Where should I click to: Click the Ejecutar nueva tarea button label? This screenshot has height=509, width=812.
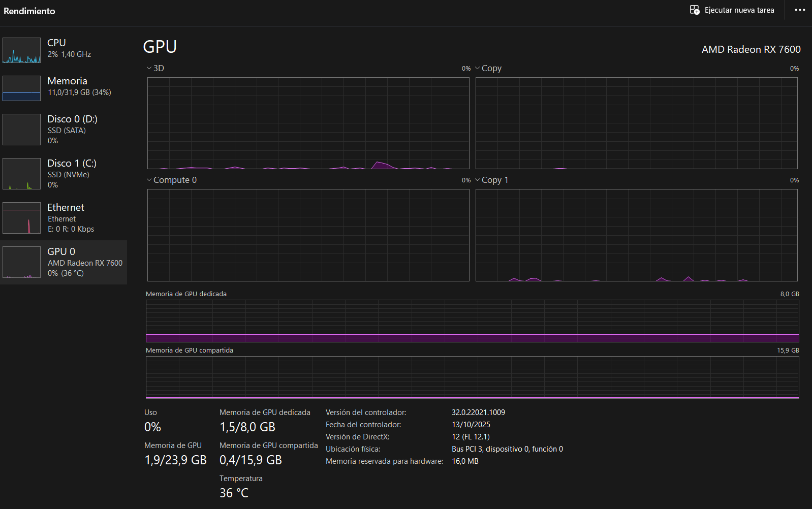pyautogui.click(x=739, y=10)
